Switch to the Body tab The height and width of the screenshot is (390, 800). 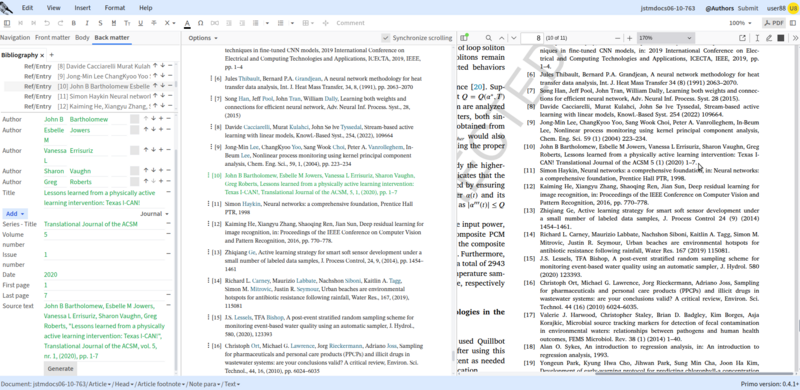(x=82, y=38)
